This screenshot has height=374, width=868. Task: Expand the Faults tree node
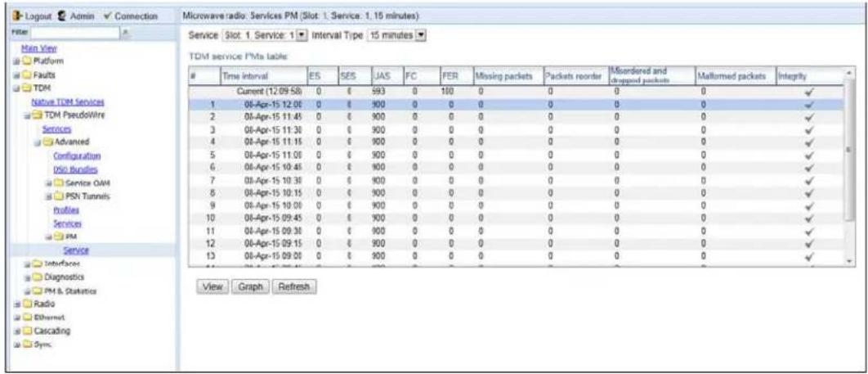pyautogui.click(x=17, y=74)
